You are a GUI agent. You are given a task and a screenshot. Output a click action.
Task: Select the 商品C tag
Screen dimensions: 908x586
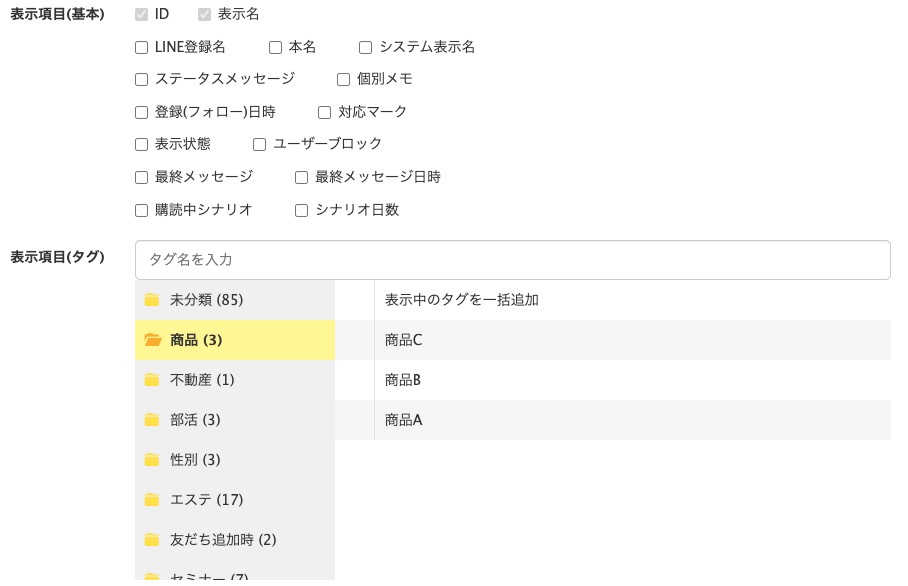click(x=402, y=340)
